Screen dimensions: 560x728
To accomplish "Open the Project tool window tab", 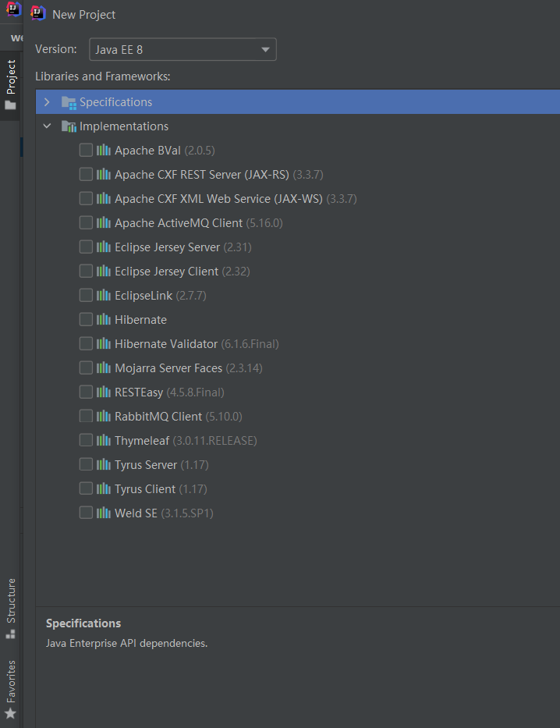I will [11, 84].
